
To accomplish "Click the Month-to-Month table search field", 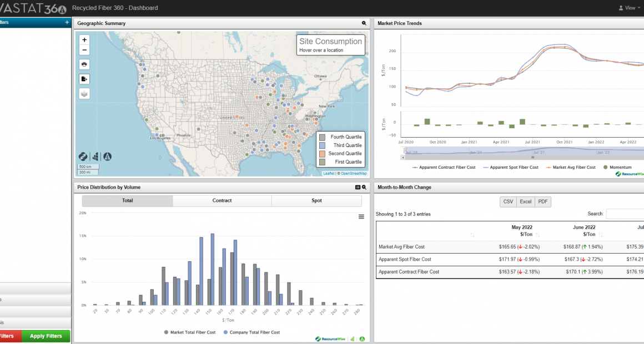I will (625, 214).
